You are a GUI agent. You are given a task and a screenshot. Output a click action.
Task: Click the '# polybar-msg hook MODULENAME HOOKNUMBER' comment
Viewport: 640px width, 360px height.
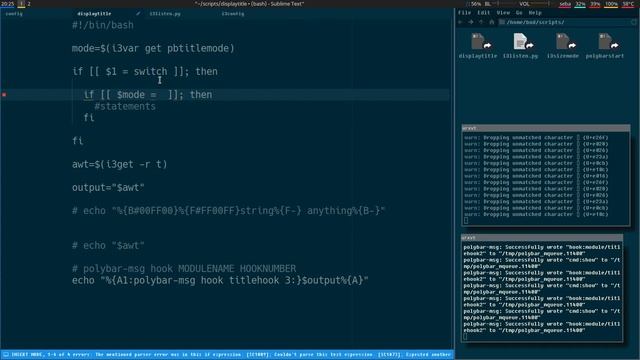(184, 269)
